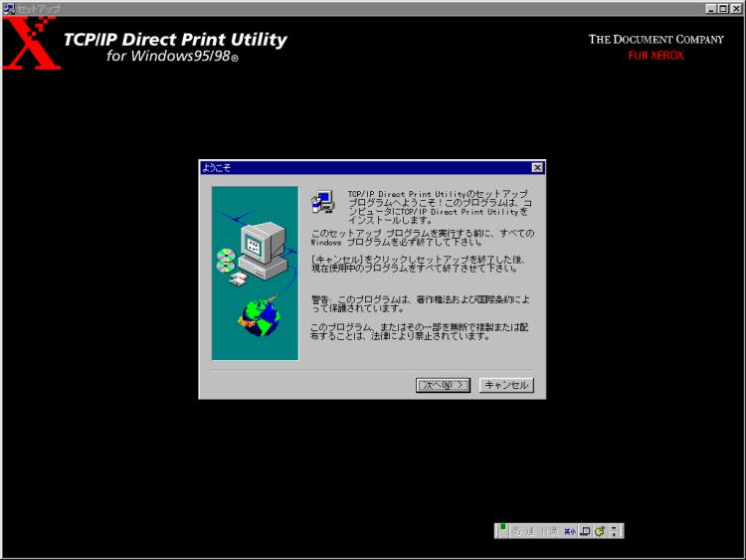Close the ようこそ dialog with X
This screenshot has width=746, height=560.
[537, 167]
